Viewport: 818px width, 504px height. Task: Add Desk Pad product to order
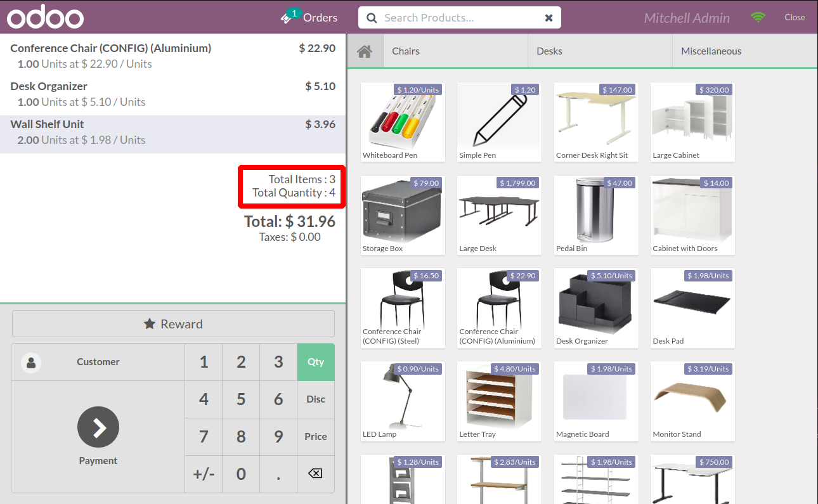click(x=692, y=308)
